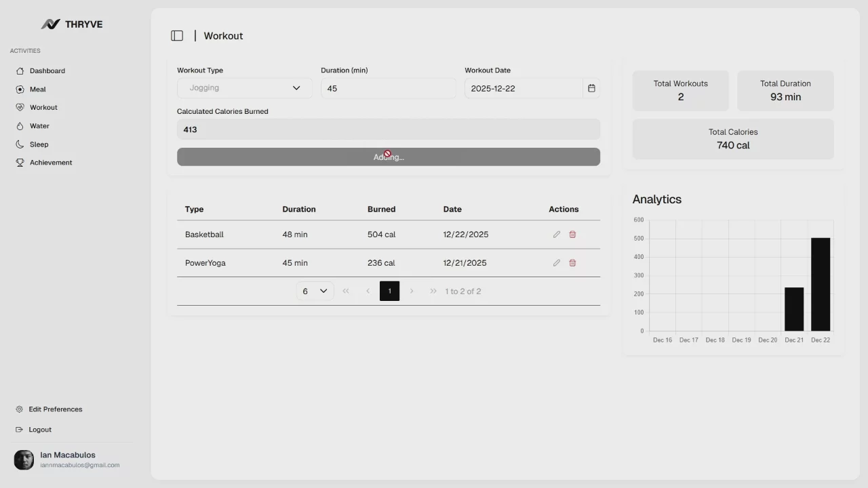This screenshot has height=488, width=868.
Task: Open the Workout Type dropdown
Action: click(245, 88)
